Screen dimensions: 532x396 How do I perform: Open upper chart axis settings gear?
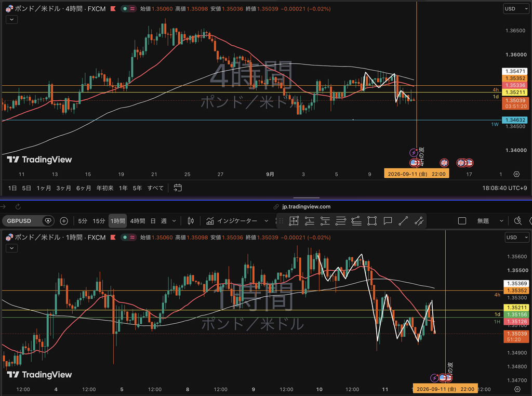coord(516,174)
